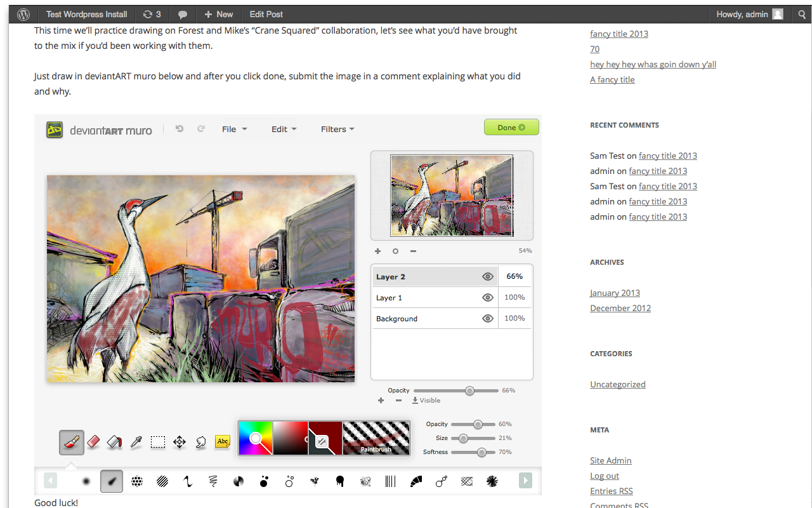Open the WordPress logo menu
812x508 pixels.
point(23,14)
